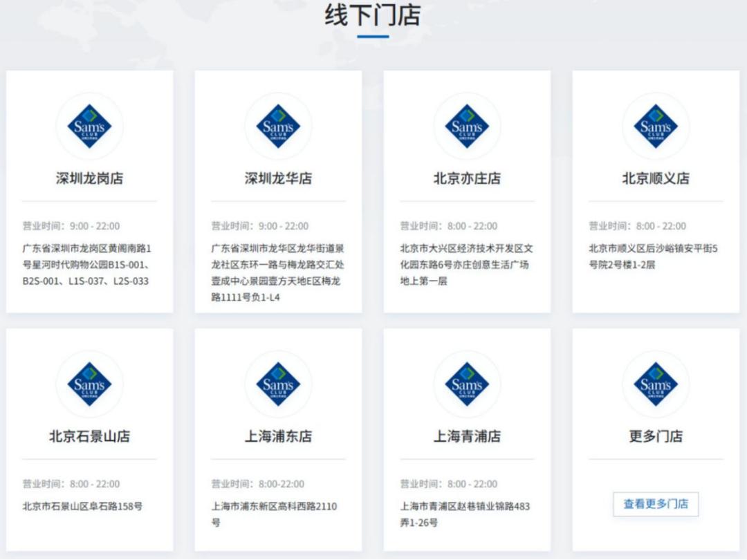Click the Sam's Club logo on 上海青浦店 card

[x=467, y=385]
